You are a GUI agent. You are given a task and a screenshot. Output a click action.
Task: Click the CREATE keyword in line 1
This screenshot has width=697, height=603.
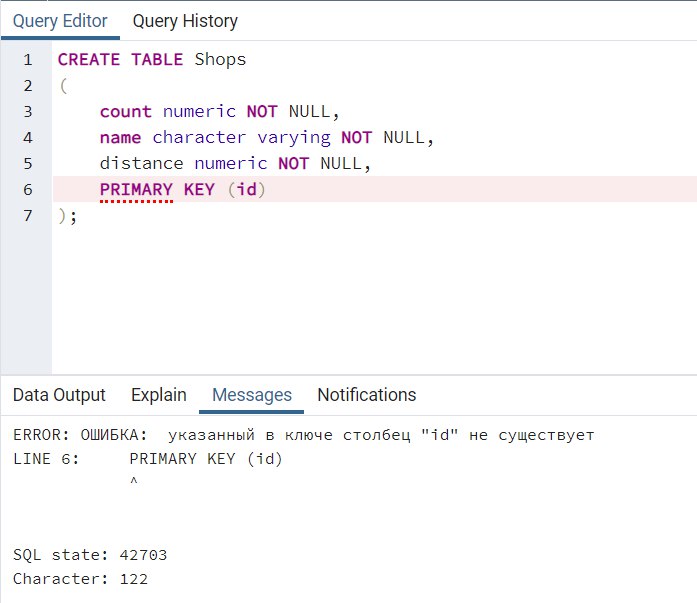[x=88, y=60]
